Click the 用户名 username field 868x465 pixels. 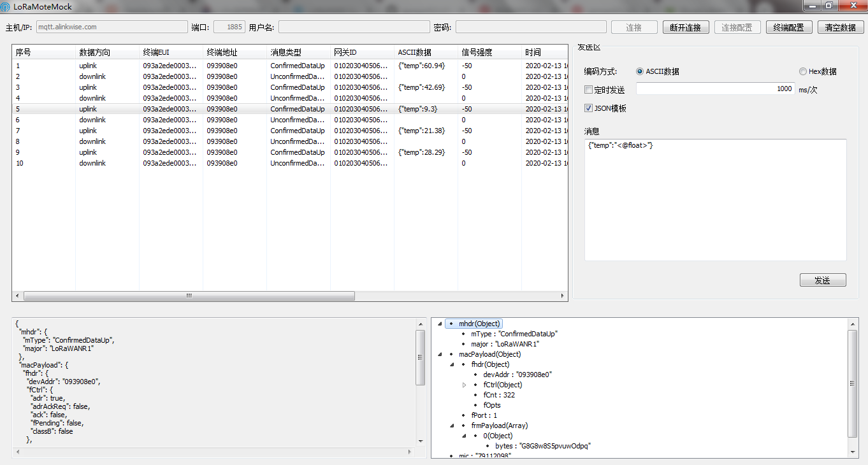coord(354,27)
